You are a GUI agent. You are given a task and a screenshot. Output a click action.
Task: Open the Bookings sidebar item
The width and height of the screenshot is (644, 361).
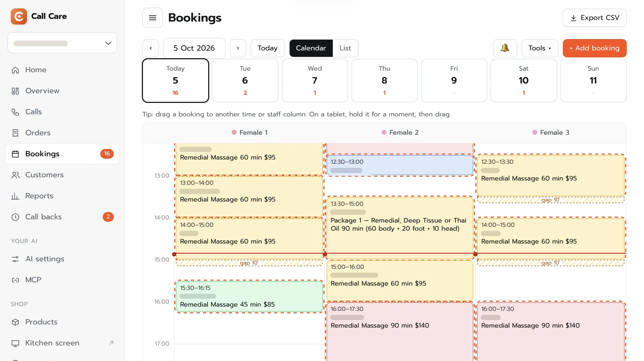point(62,154)
